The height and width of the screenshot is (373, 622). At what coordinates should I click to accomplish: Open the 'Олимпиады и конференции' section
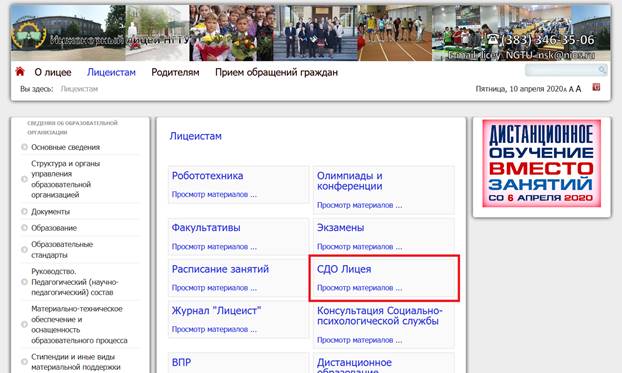pos(349,181)
